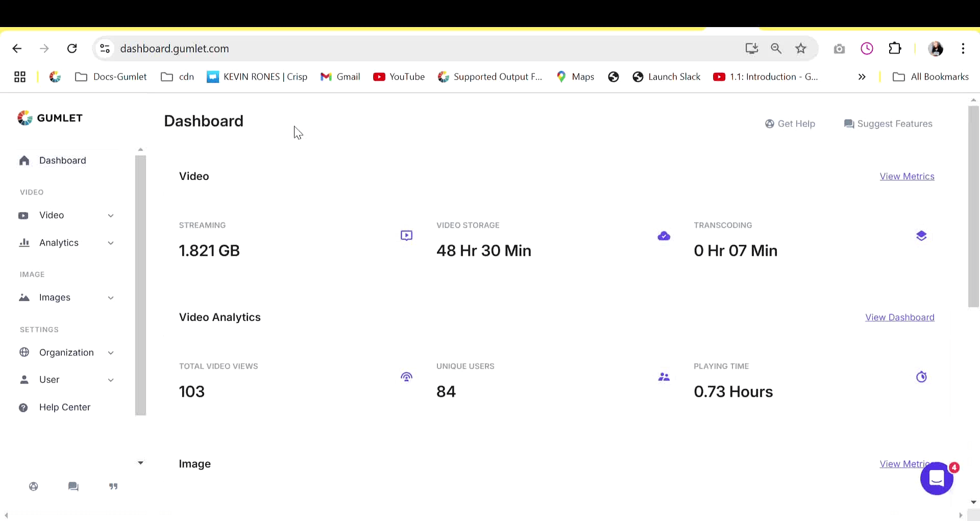Open the Chrome profile avatar
980x521 pixels.
936,49
